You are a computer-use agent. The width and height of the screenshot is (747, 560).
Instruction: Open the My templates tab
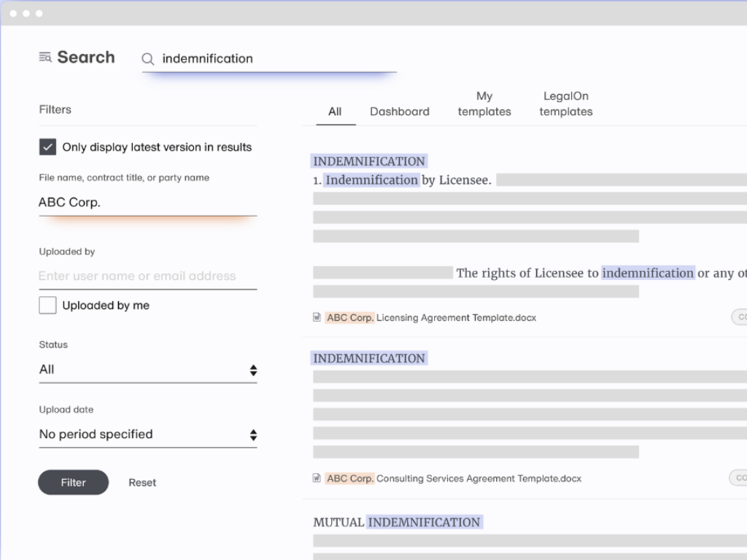click(484, 104)
